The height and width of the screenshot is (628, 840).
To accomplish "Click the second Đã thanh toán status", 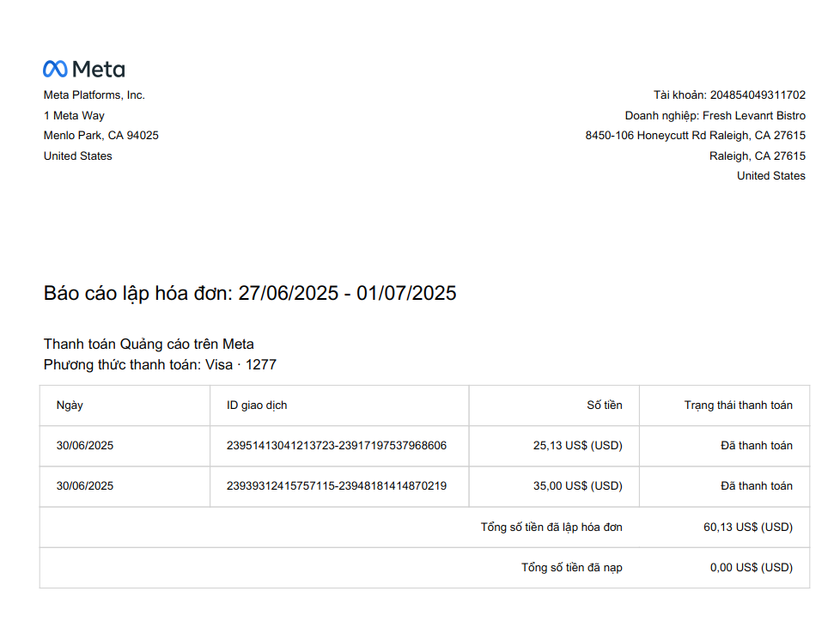I will (x=757, y=485).
